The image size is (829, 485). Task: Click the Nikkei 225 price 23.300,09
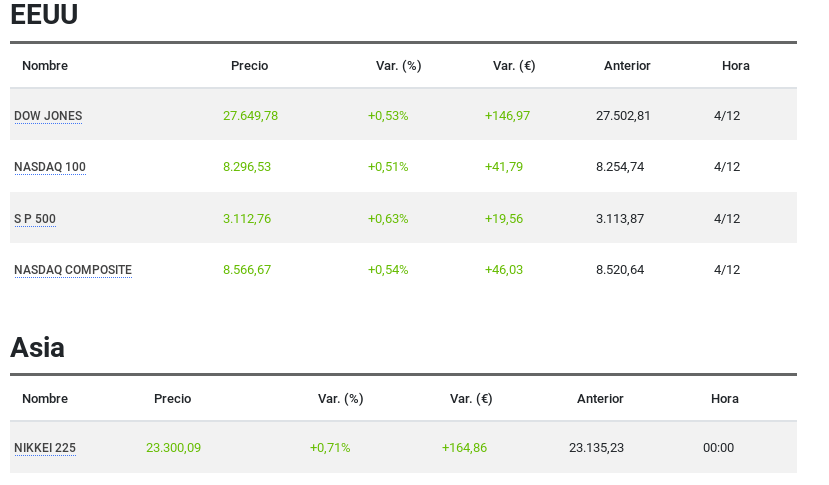coord(173,448)
